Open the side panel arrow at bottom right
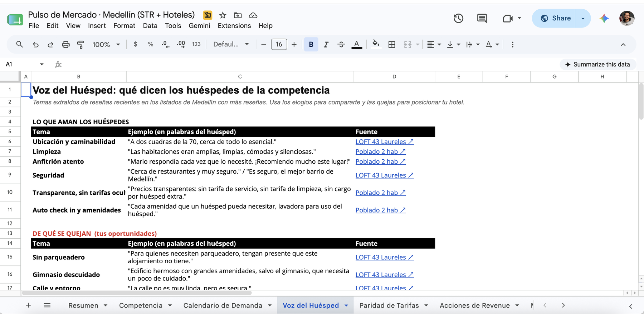This screenshot has height=314, width=644. point(630,306)
